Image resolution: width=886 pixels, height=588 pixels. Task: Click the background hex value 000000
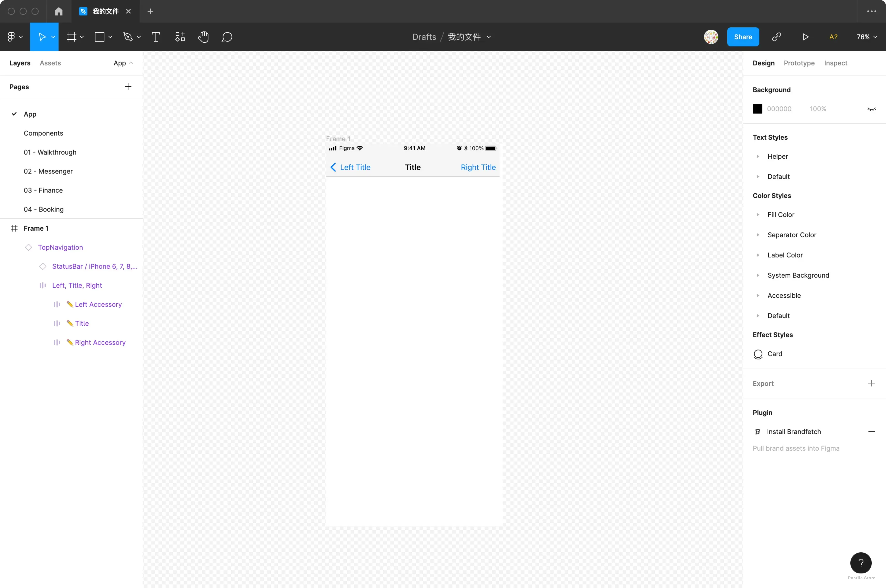pos(779,109)
